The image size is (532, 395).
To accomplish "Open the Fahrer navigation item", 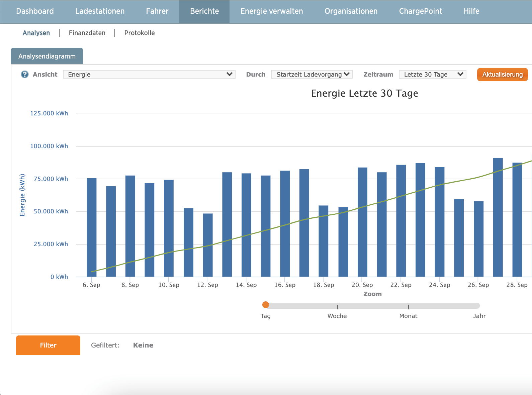I will 157,11.
